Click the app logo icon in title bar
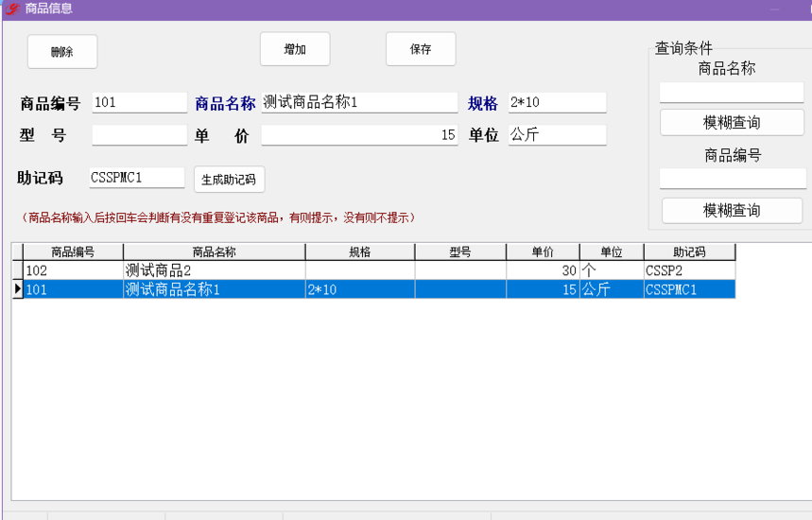 (x=11, y=9)
